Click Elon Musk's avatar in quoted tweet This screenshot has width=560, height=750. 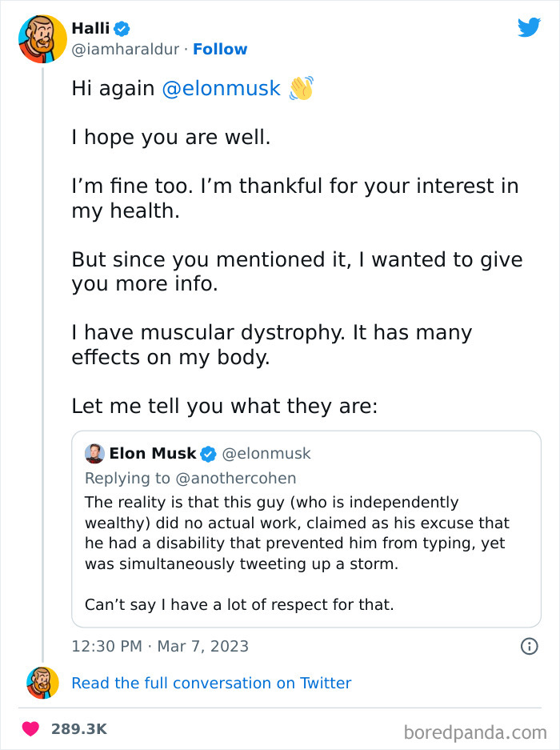(x=94, y=453)
